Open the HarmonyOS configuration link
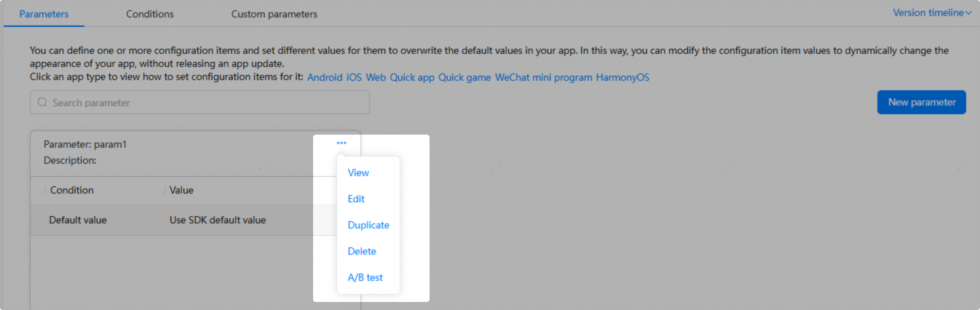The height and width of the screenshot is (310, 980). (623, 77)
